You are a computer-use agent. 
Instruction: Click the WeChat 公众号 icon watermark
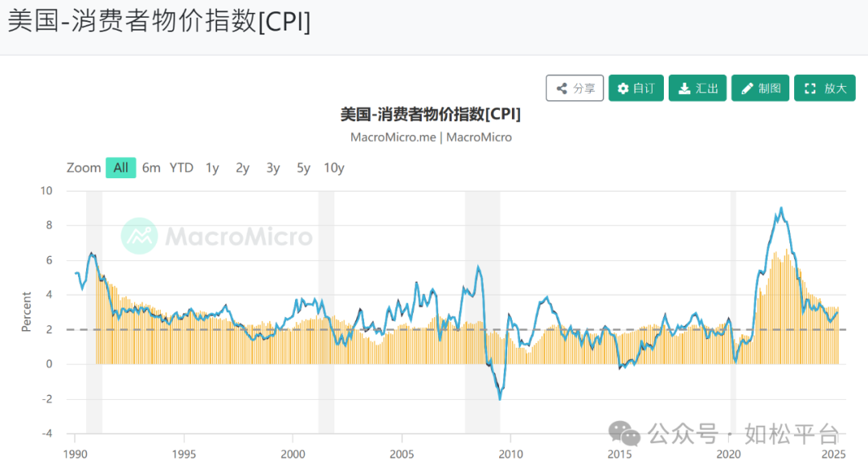pos(624,434)
